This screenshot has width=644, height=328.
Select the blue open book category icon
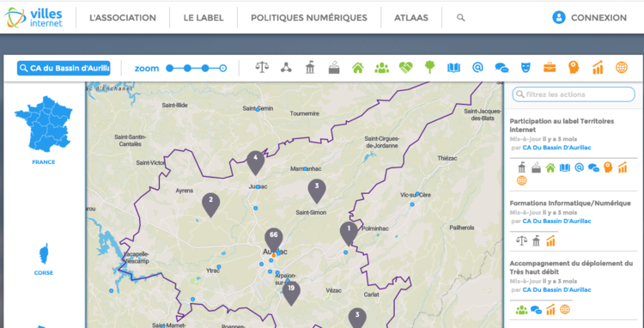(453, 68)
